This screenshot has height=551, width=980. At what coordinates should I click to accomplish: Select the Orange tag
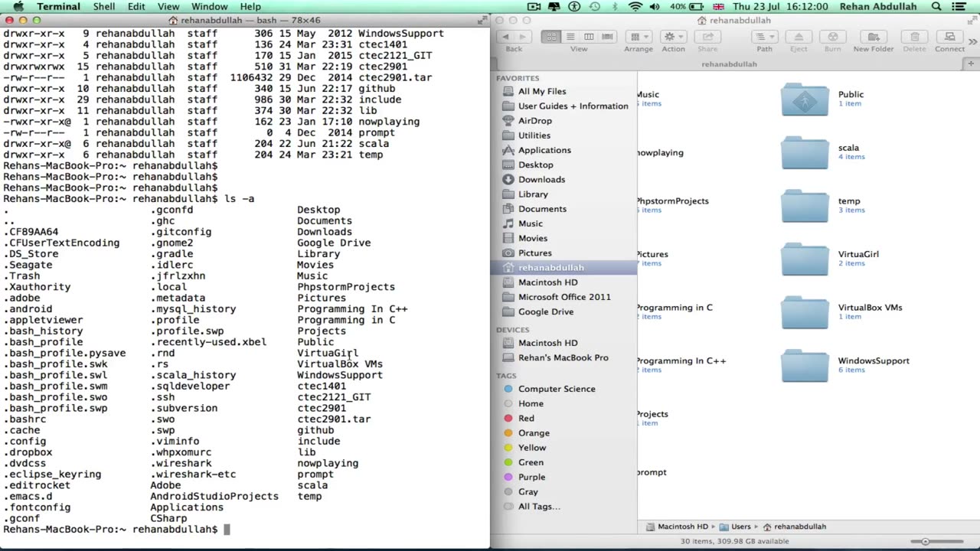[534, 433]
